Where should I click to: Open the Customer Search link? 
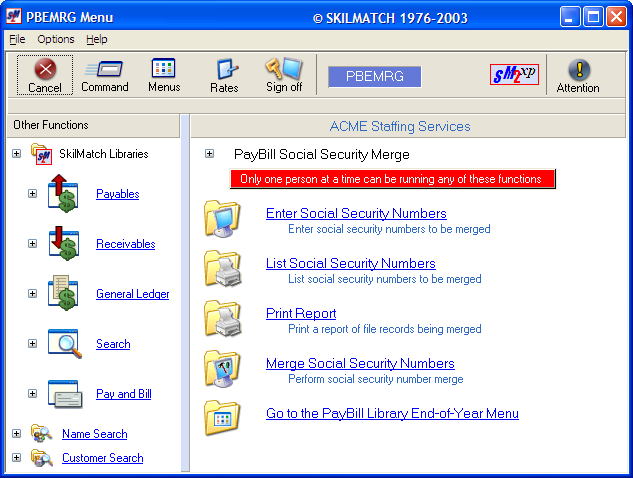click(103, 458)
